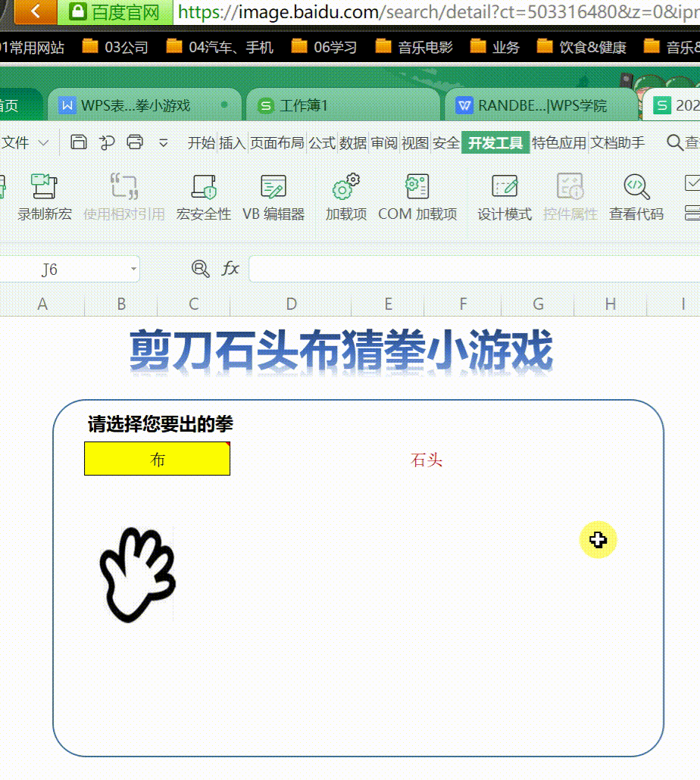Open the 公式 ribbon tab
The height and width of the screenshot is (780, 700).
[322, 143]
